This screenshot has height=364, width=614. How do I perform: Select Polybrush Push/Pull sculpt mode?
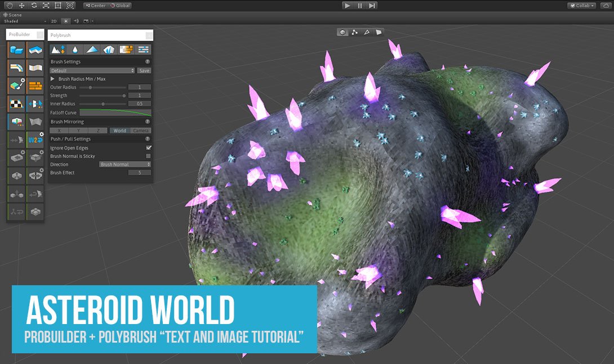coord(58,50)
